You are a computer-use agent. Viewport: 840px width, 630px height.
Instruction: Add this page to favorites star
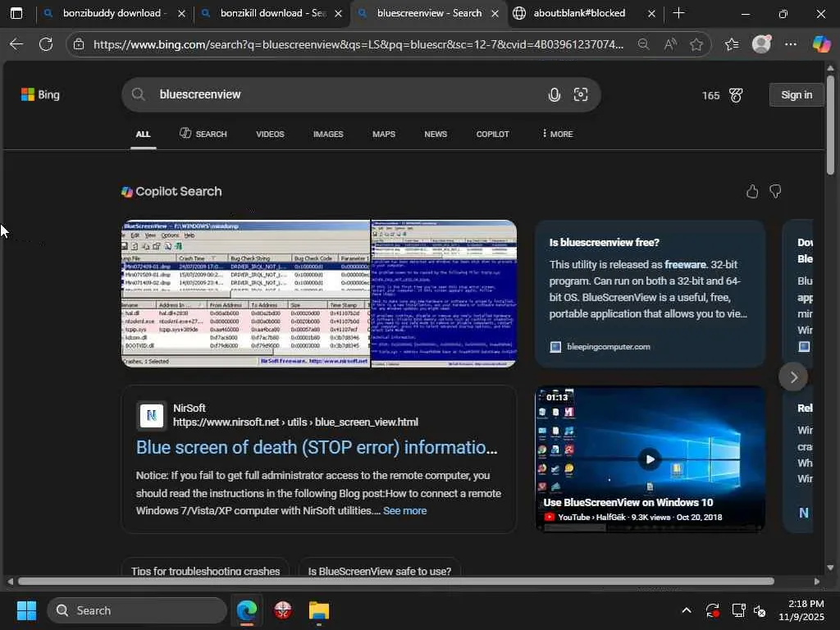pyautogui.click(x=696, y=44)
